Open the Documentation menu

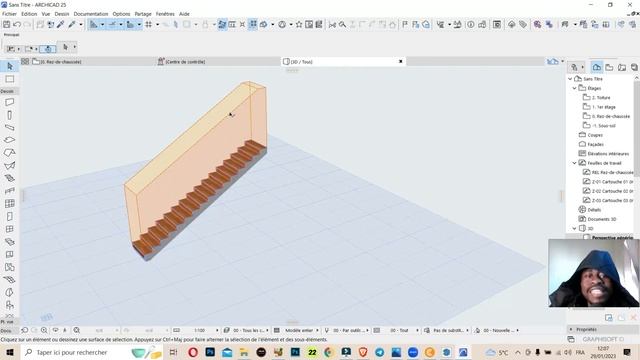(x=91, y=14)
